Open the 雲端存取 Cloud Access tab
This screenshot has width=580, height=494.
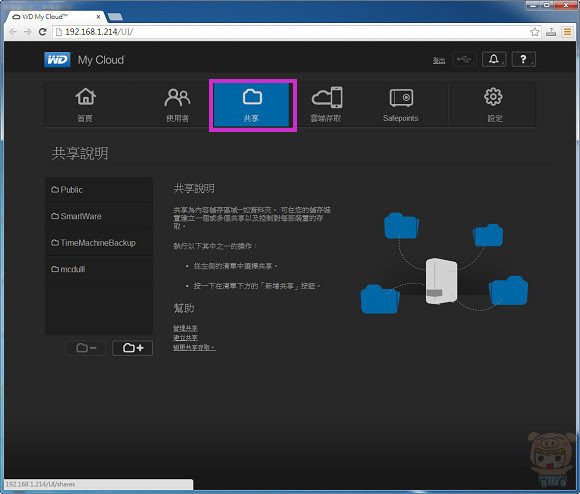(x=326, y=105)
